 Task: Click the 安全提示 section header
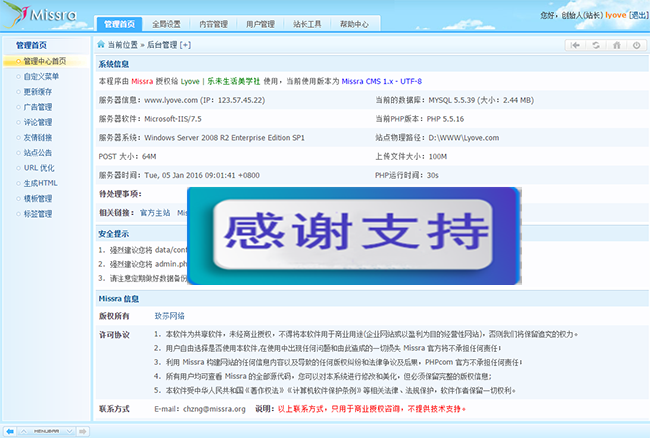pyautogui.click(x=114, y=234)
